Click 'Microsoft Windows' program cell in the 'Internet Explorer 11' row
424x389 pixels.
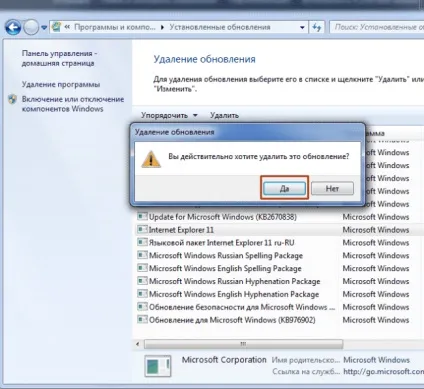point(376,230)
